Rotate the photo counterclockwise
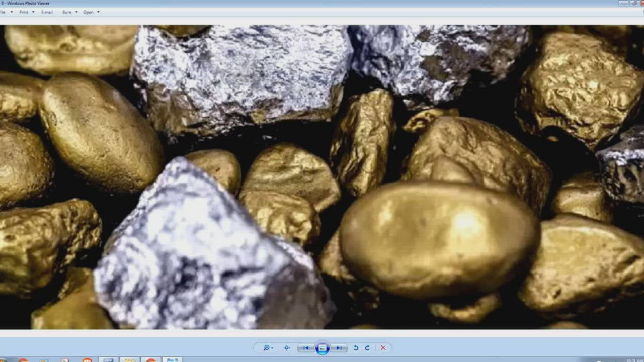 (x=356, y=348)
